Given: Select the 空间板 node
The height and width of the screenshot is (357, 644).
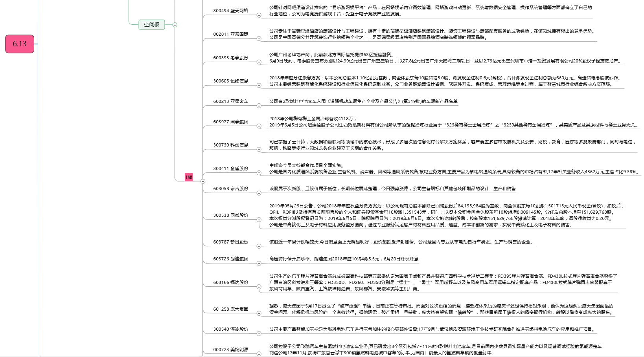Looking at the screenshot, I should point(152,24).
